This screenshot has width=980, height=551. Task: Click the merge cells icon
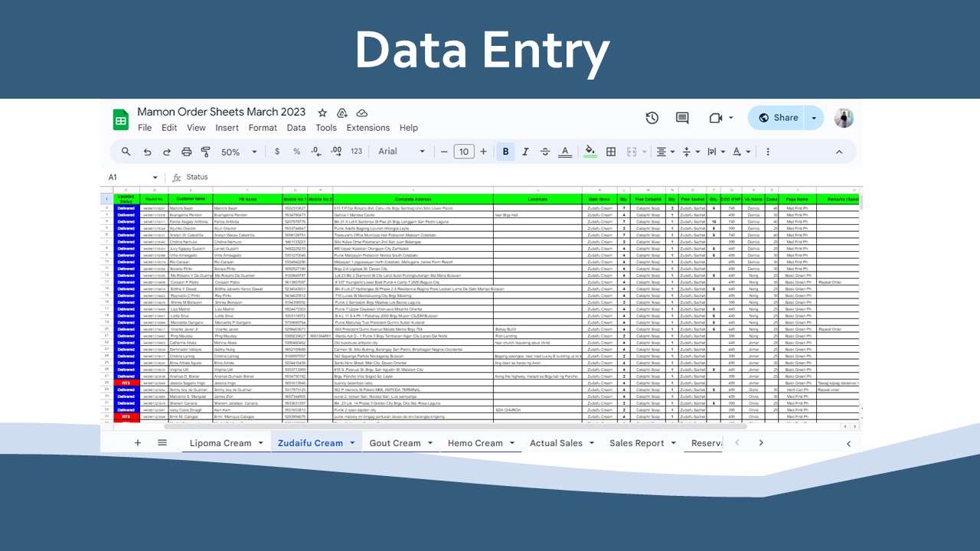click(x=632, y=152)
